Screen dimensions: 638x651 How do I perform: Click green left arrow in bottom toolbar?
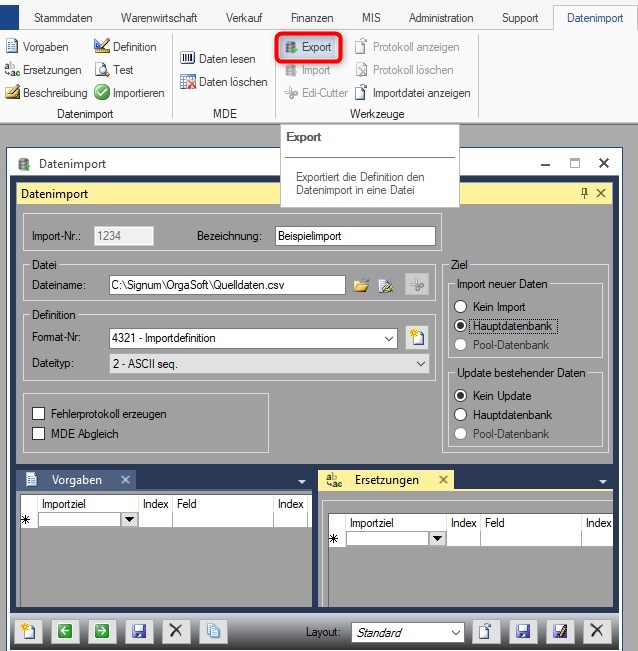(x=65, y=631)
